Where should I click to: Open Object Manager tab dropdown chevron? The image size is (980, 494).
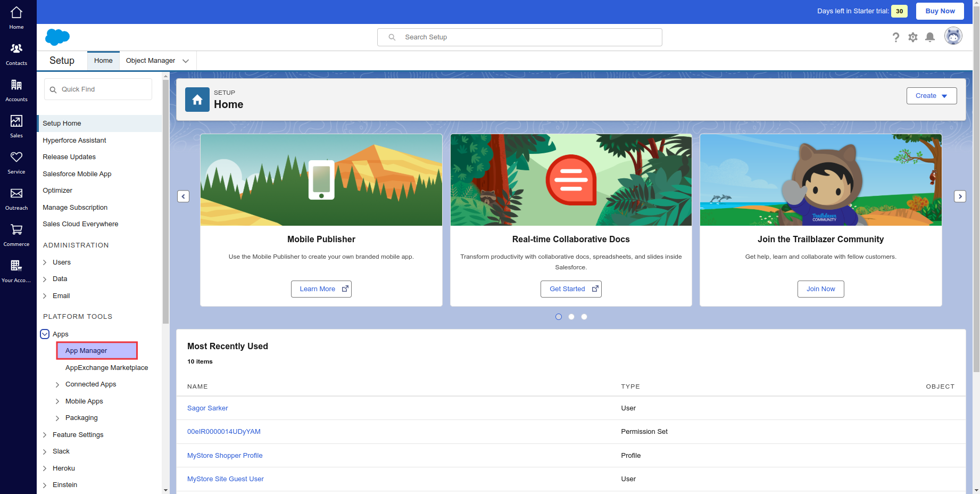click(186, 61)
